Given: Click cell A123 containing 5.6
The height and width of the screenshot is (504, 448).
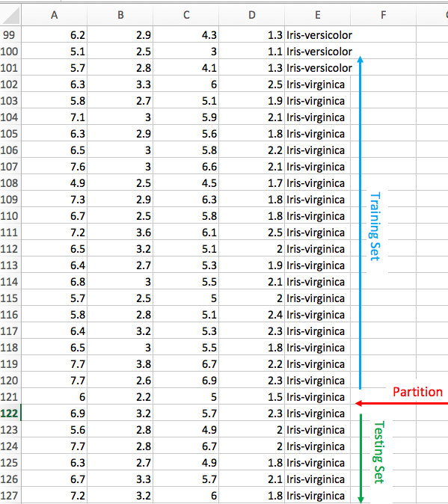Looking at the screenshot, I should (55, 430).
